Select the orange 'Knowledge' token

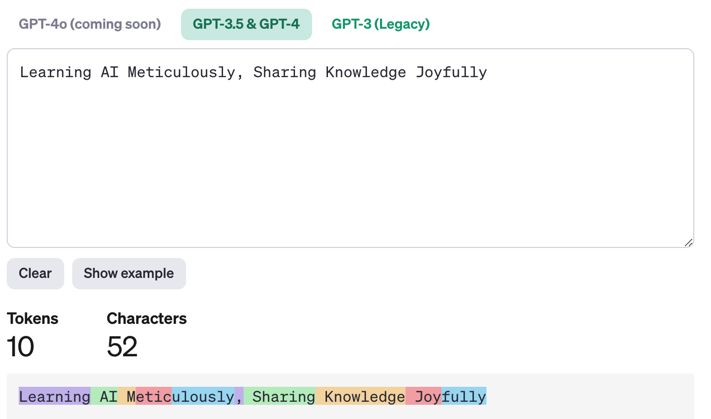point(360,396)
